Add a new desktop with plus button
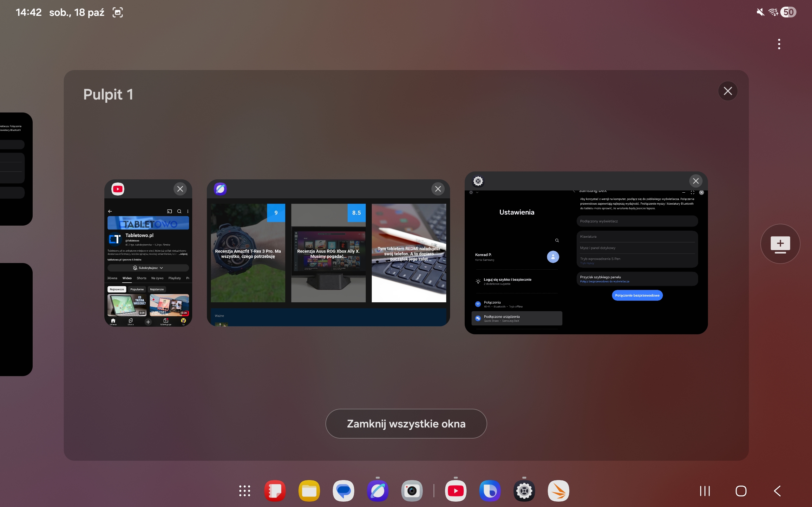The width and height of the screenshot is (812, 507). [x=780, y=244]
